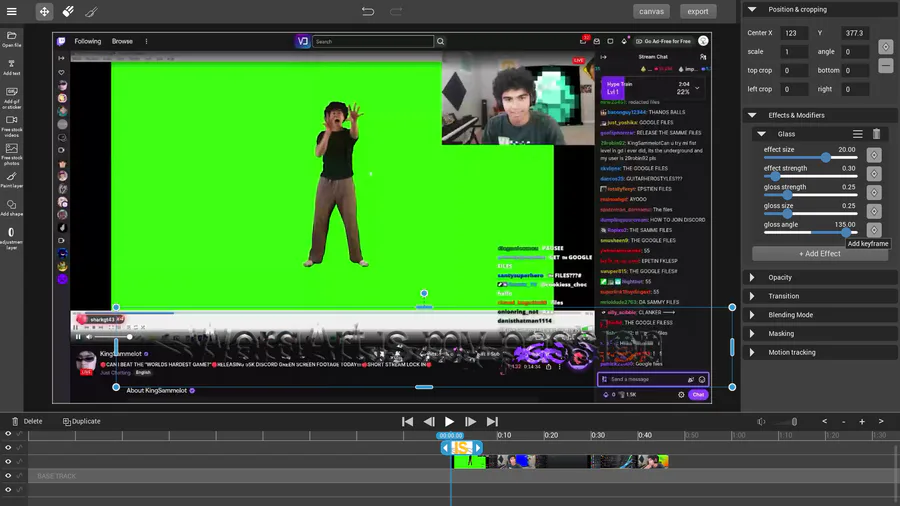Jump to end of timeline
The image size is (900, 506).
pyautogui.click(x=492, y=422)
